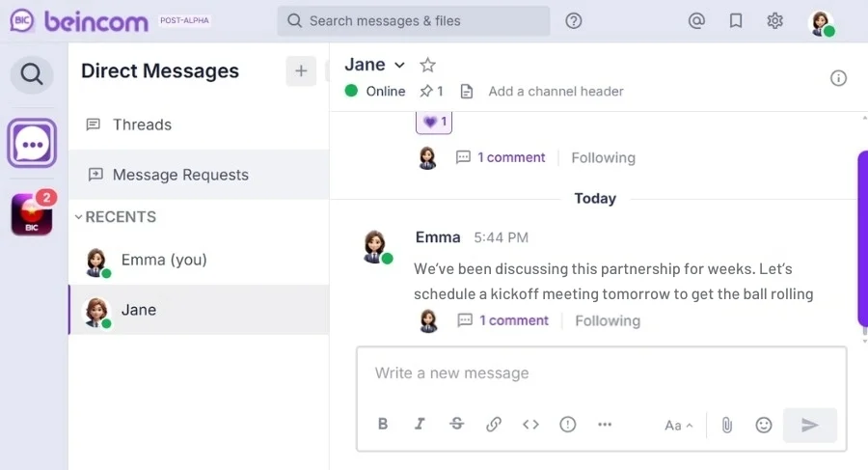
Task: Click the Write a new message field
Action: pos(601,373)
